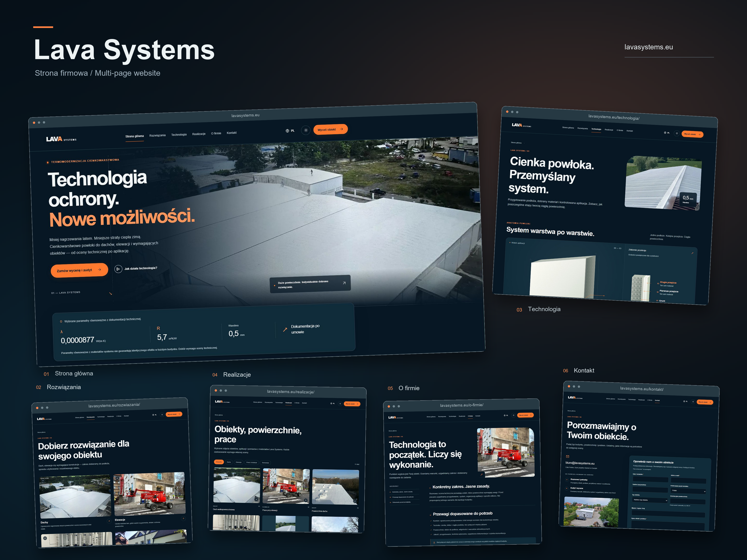The height and width of the screenshot is (560, 747).
Task: Click the orange arrow beside 'Dokumentacja po umowie'
Action: pos(285,329)
